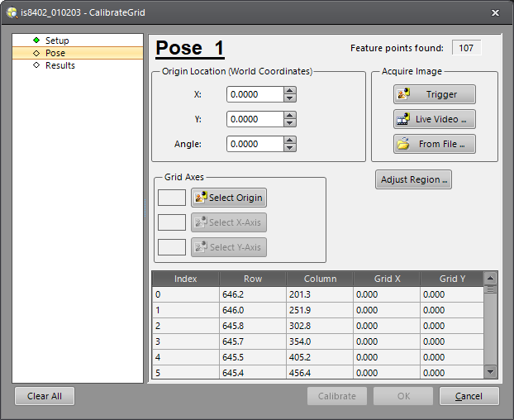Image resolution: width=514 pixels, height=420 pixels.
Task: Go to the Results step
Action: tap(59, 65)
